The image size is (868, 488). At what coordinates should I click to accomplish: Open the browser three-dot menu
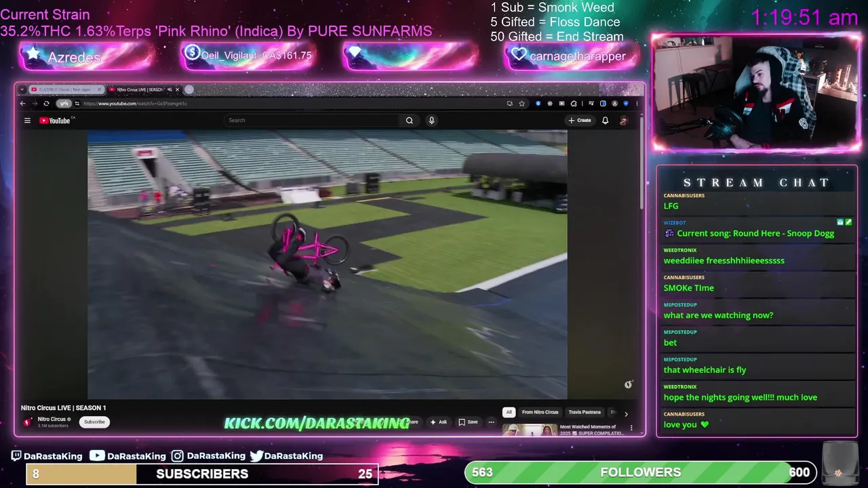pyautogui.click(x=636, y=104)
